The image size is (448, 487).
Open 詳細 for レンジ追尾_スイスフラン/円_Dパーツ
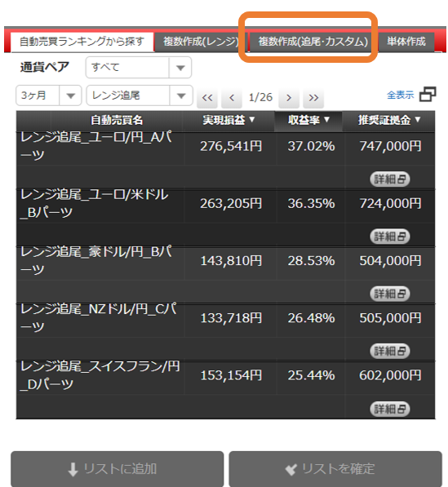tap(389, 409)
